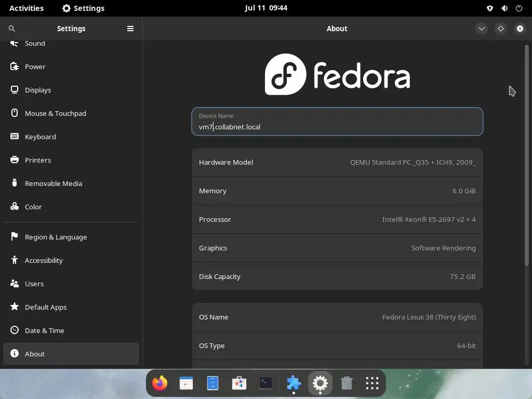Click the Displays monitor icon
Viewport: 532px width, 399px height.
[14, 90]
